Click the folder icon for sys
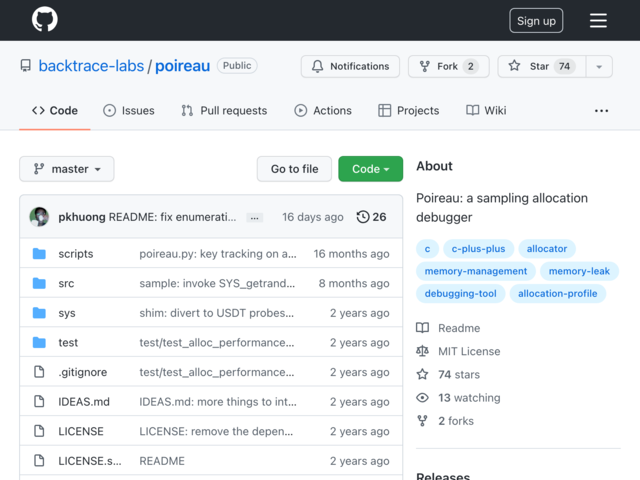Screen dimensions: 640x480 pos(39,313)
